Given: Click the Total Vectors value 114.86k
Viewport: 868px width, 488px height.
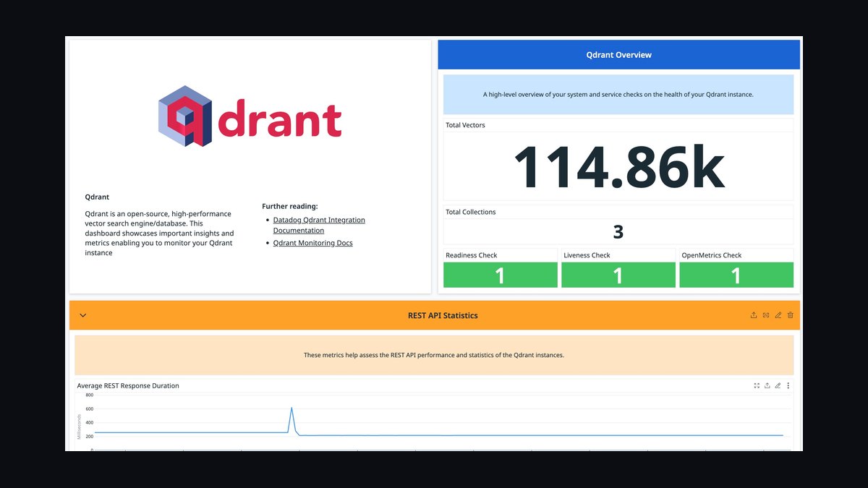Looking at the screenshot, I should point(618,167).
